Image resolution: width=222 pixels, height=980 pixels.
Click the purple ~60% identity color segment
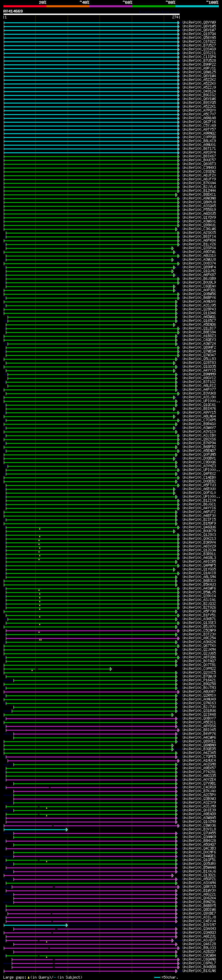111,6
